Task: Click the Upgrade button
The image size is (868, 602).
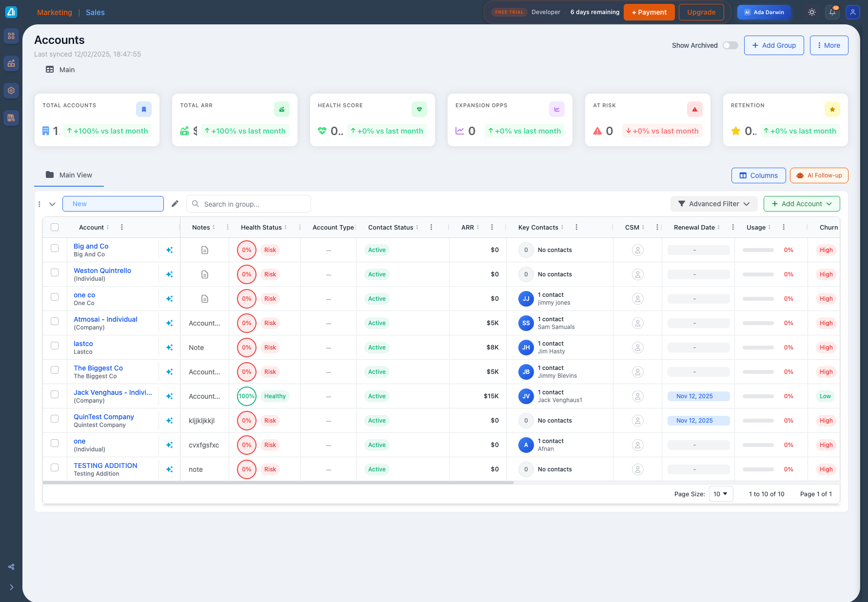Action: 701,12
